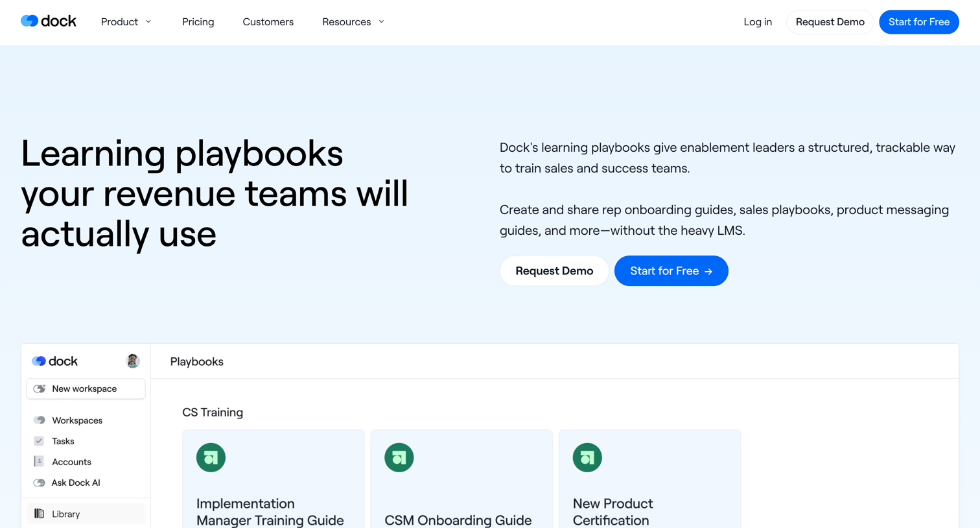Open the Pricing page

(x=198, y=22)
